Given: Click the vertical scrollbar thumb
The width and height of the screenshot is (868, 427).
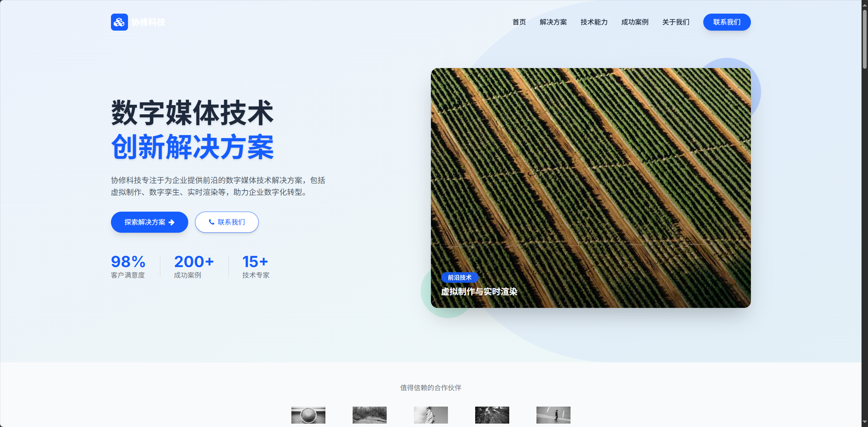Looking at the screenshot, I should pyautogui.click(x=865, y=39).
